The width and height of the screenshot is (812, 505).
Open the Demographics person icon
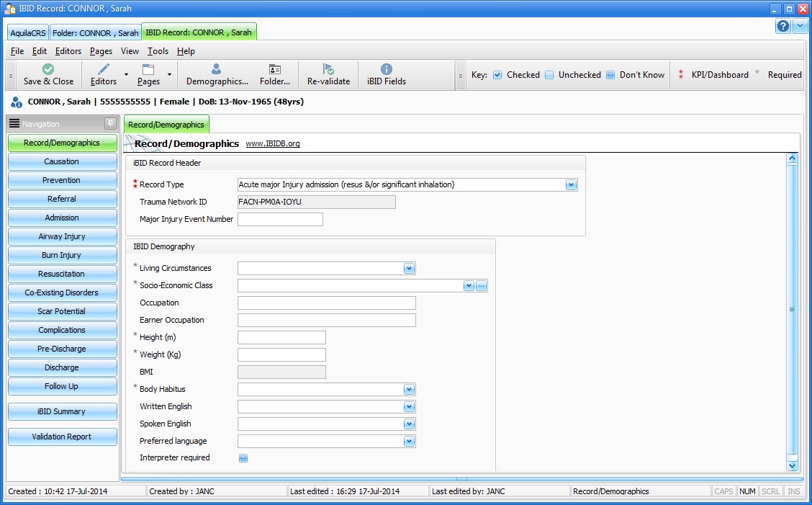tap(217, 69)
